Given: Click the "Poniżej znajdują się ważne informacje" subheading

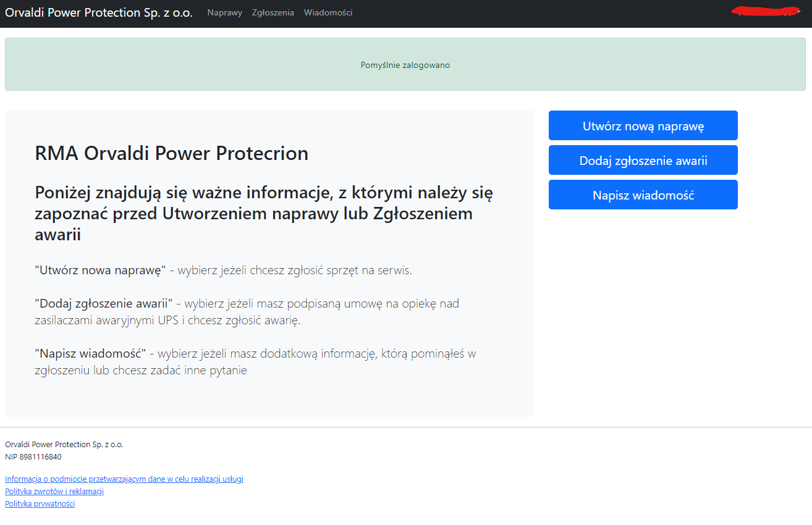Looking at the screenshot, I should [x=263, y=214].
